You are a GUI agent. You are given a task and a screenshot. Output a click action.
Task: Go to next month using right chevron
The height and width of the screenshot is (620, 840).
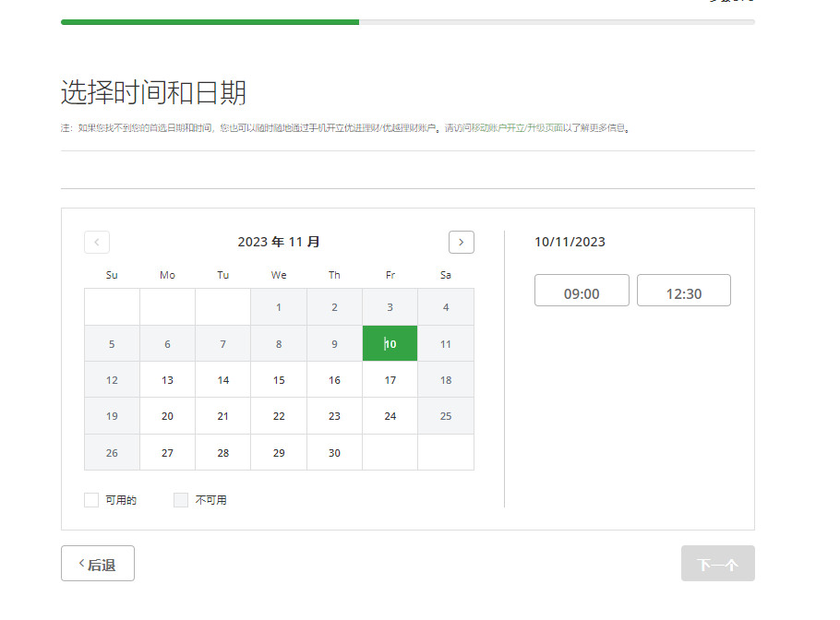pos(462,242)
